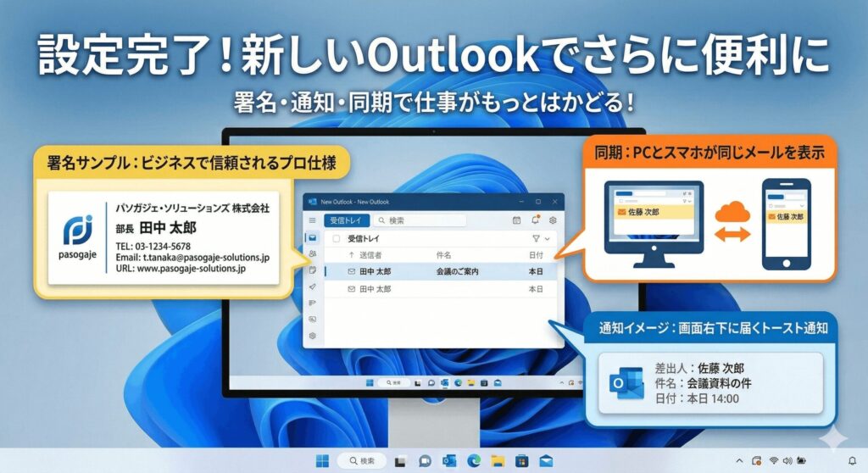Click the Windows Start button on bottom taskbar
Viewport: 868px width, 473px height.
(x=322, y=460)
